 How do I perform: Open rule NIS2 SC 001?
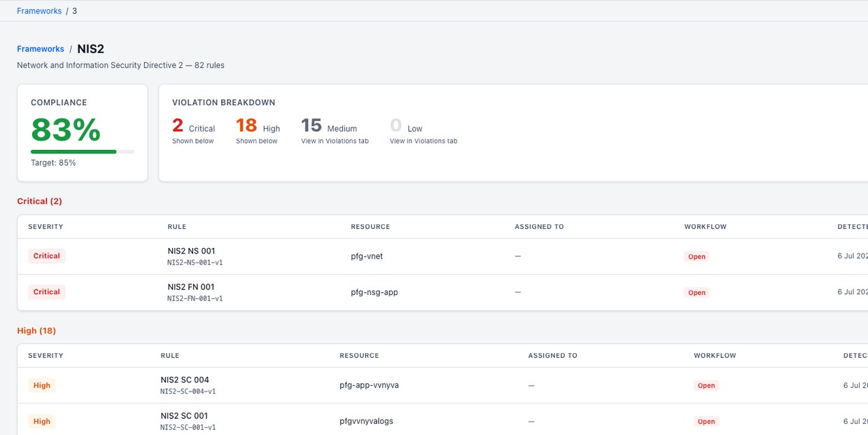tap(184, 415)
